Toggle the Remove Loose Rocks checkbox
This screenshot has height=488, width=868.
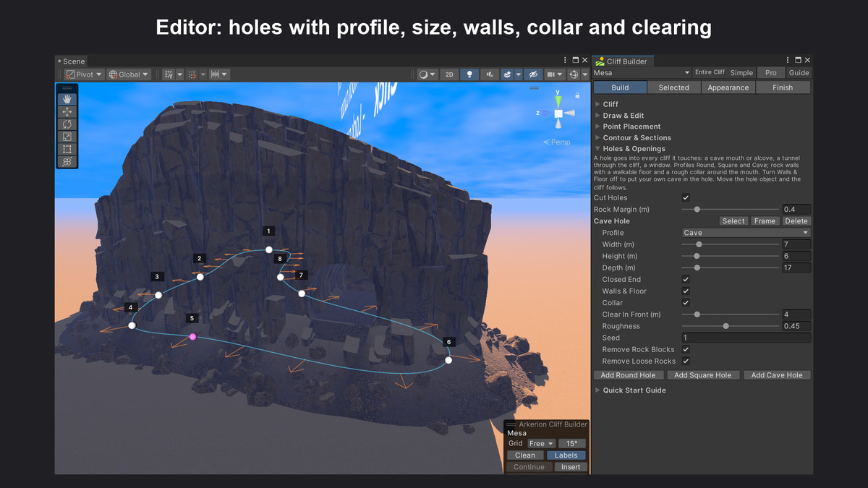point(686,361)
